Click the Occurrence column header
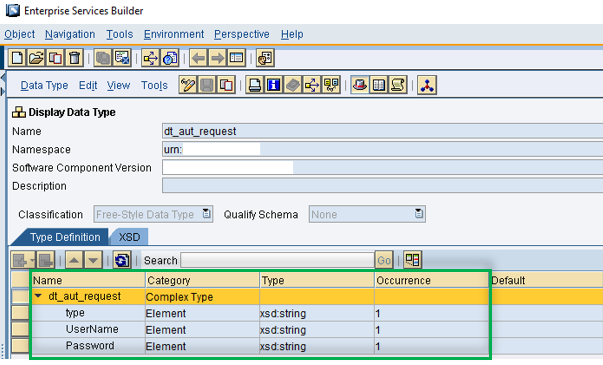This screenshot has height=365, width=603. point(432,280)
